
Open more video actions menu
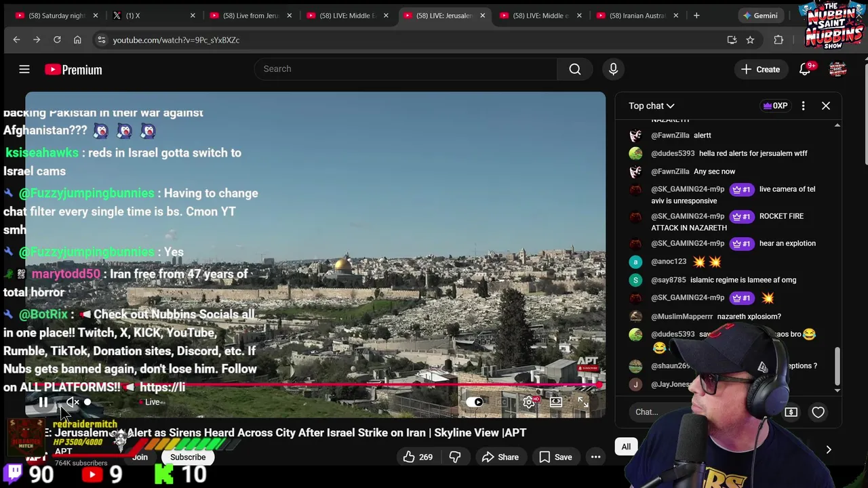[595, 457]
